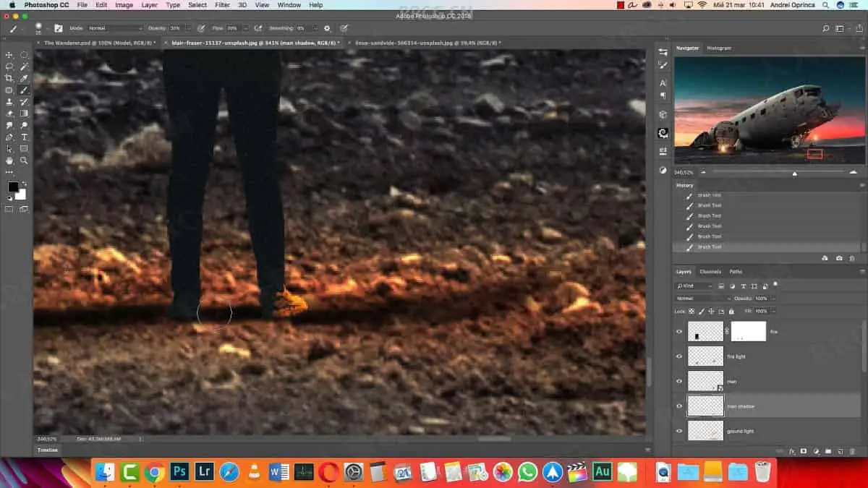Toggle lock transparent pixels
The height and width of the screenshot is (488, 868).
coord(690,311)
